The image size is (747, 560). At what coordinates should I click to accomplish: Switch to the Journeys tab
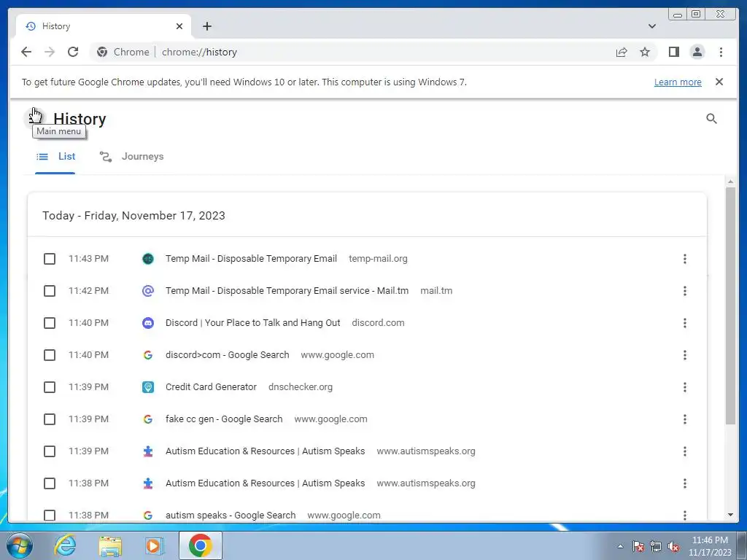coord(131,157)
